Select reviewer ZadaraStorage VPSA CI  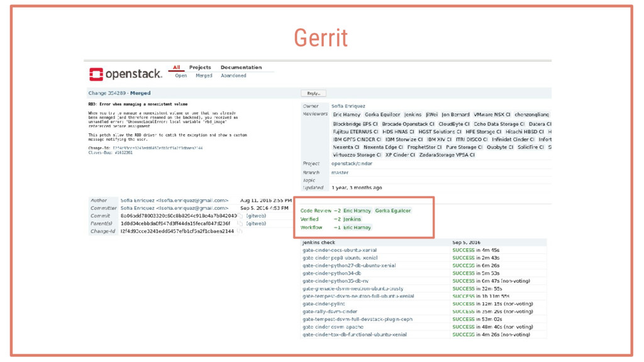pyautogui.click(x=447, y=155)
